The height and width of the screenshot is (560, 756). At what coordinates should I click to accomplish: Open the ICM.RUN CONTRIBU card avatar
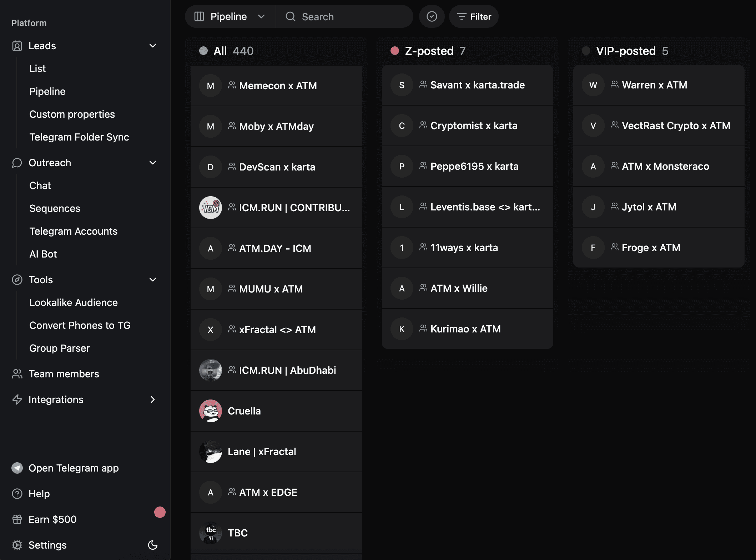(210, 208)
